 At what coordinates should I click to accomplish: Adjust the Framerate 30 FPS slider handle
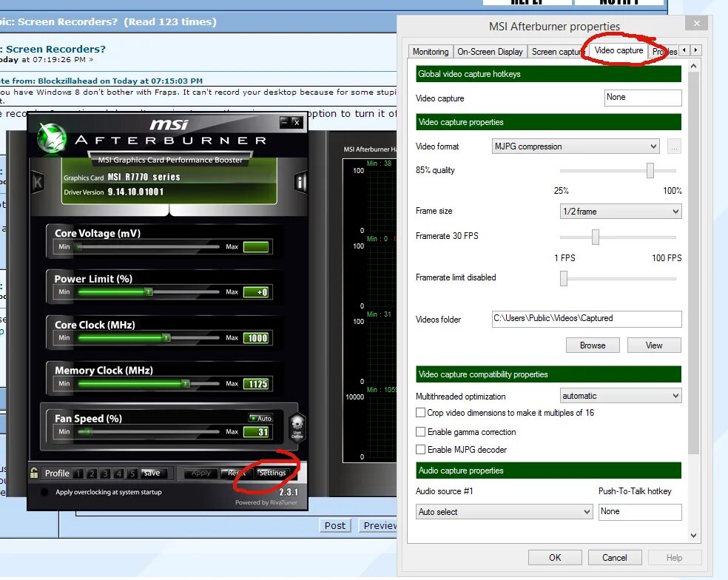(596, 237)
